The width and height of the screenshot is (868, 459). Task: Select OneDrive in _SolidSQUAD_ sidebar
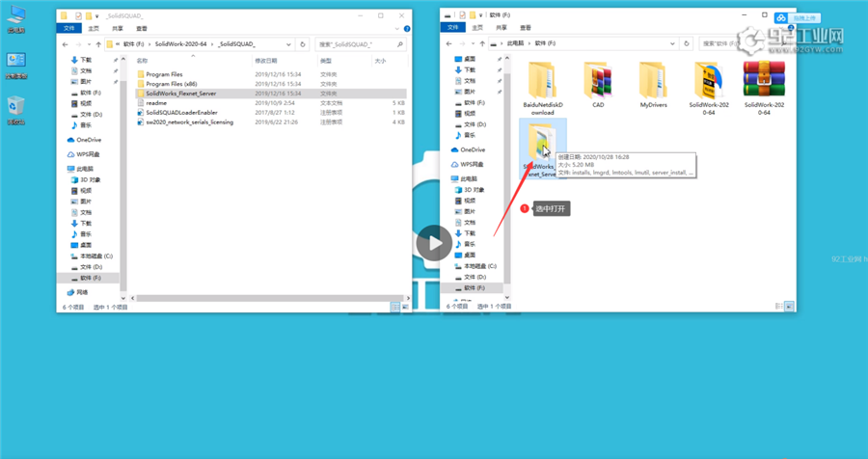click(85, 140)
